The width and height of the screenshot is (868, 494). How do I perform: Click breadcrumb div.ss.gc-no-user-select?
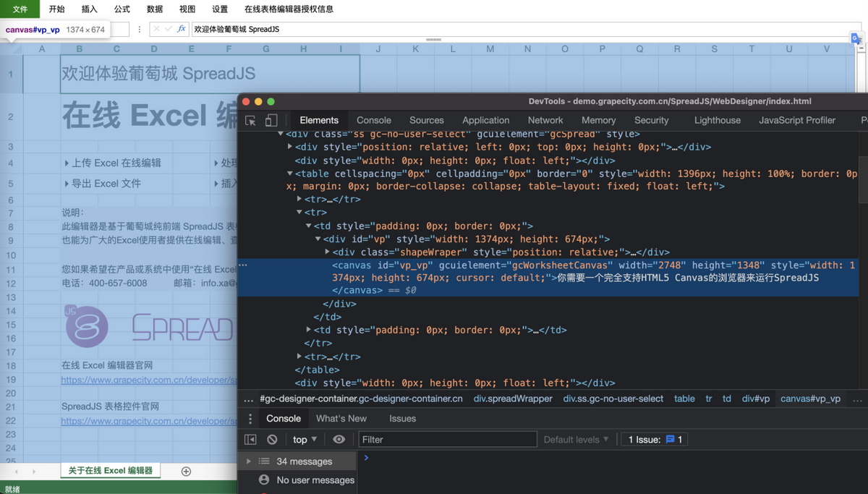[613, 399]
